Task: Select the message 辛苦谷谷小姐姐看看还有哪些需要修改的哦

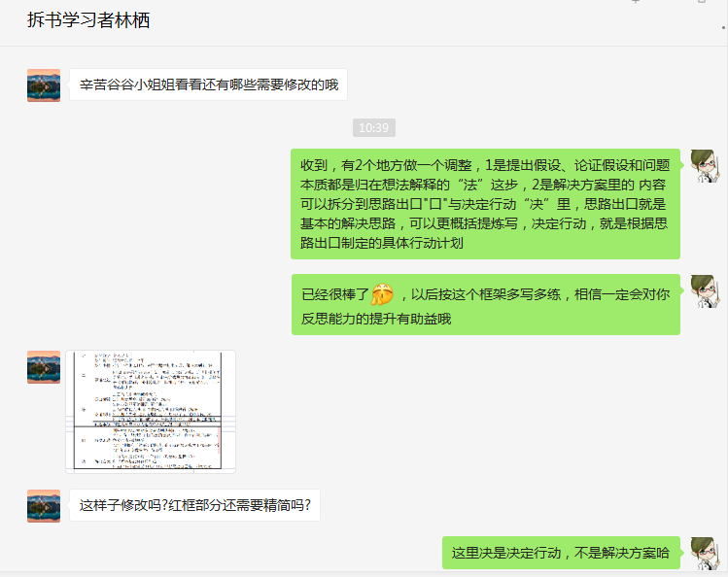Action: pos(208,85)
